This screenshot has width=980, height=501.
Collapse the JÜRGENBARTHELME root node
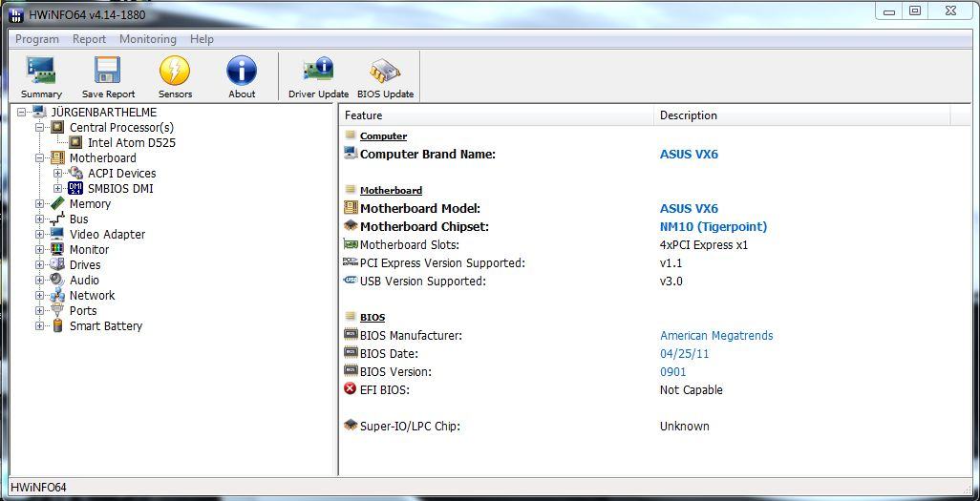pyautogui.click(x=22, y=113)
